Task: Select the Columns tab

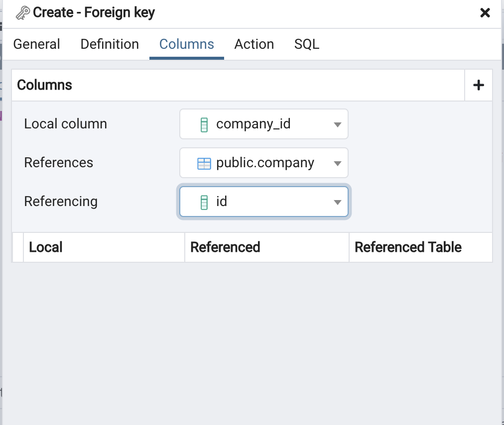Action: [187, 44]
